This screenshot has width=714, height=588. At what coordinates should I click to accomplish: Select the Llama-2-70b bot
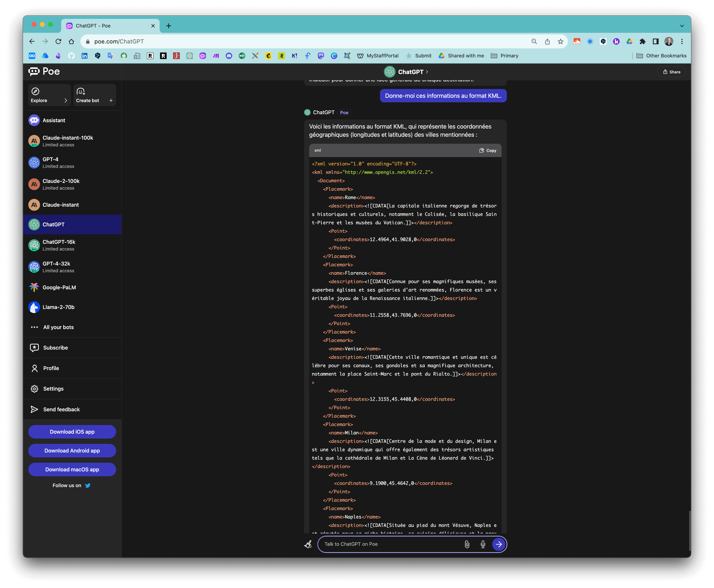(72, 307)
